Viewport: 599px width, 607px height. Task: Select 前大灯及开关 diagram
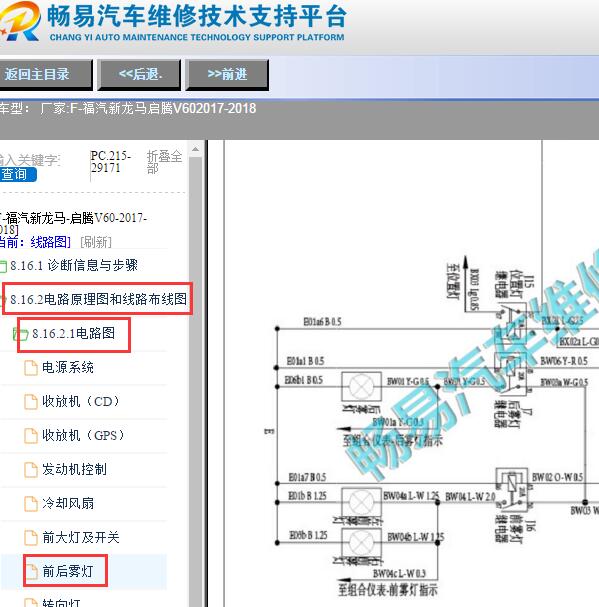click(x=81, y=538)
